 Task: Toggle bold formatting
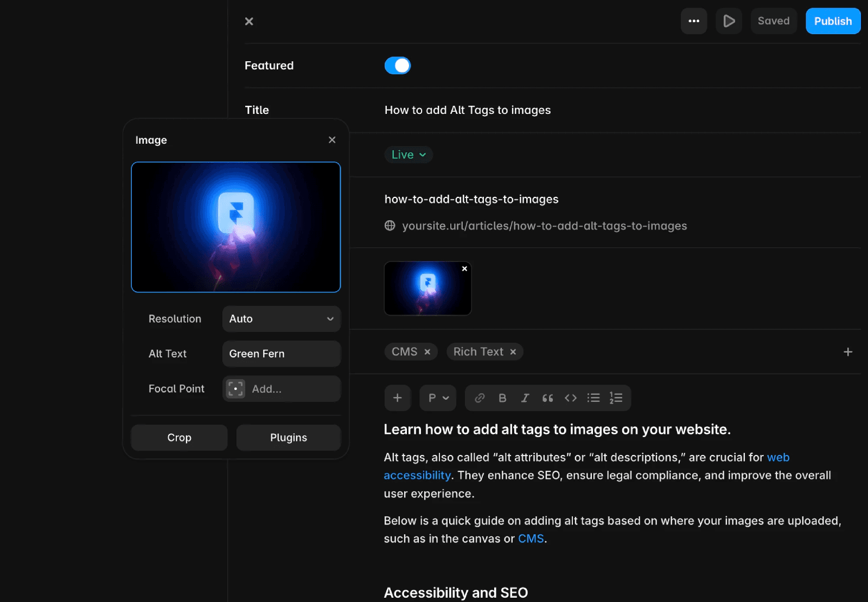point(502,398)
